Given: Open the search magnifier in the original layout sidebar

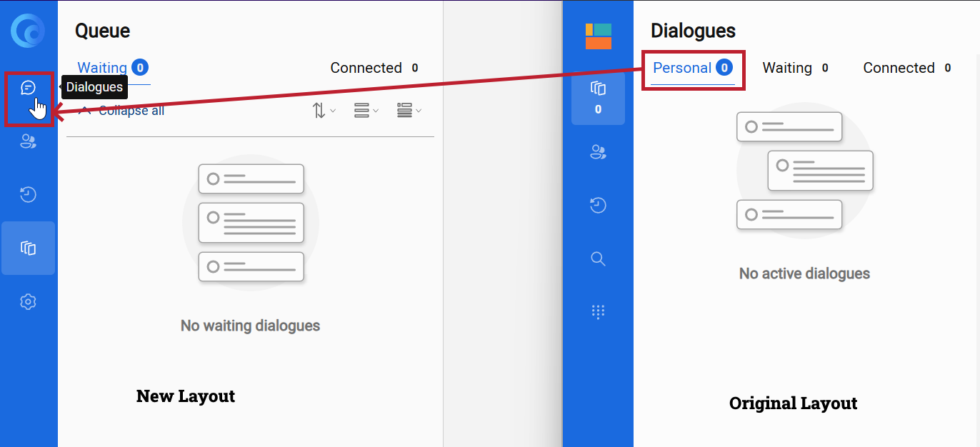Looking at the screenshot, I should pos(598,258).
